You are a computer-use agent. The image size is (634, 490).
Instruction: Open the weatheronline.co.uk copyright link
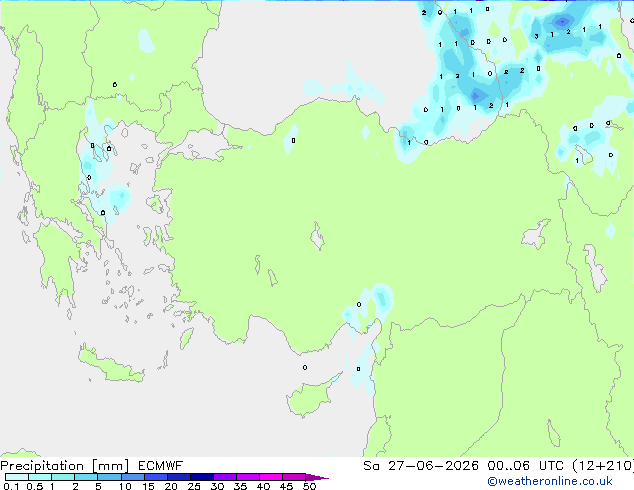(x=550, y=481)
